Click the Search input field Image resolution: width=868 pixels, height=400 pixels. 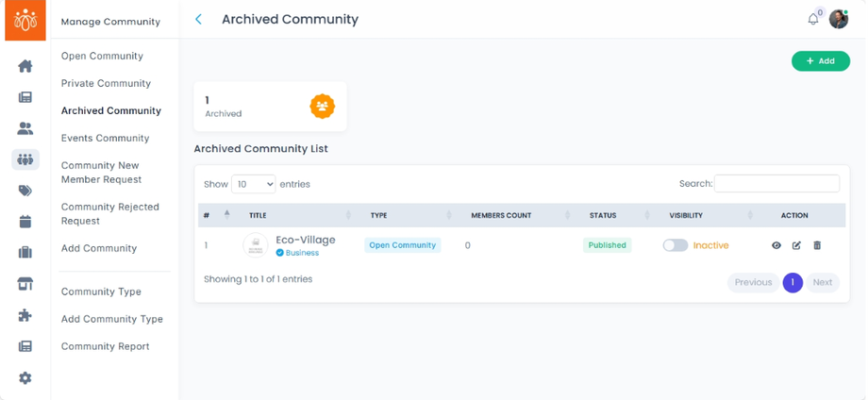click(x=776, y=184)
